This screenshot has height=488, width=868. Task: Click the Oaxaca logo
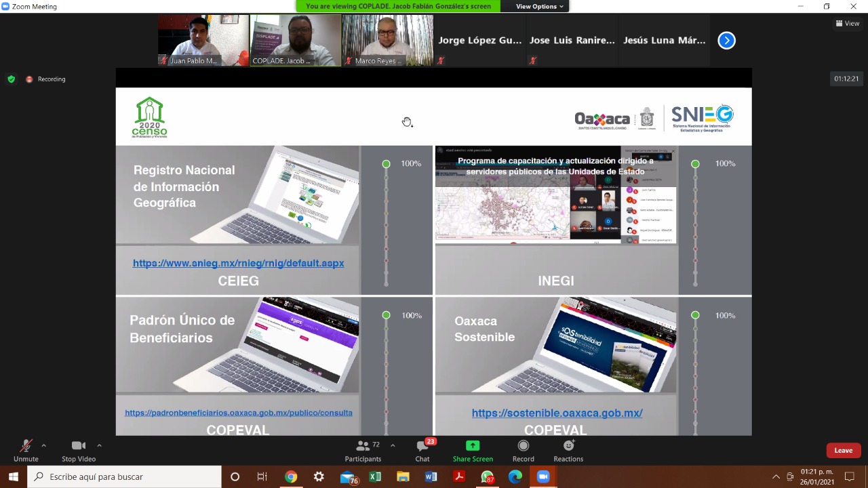click(602, 120)
